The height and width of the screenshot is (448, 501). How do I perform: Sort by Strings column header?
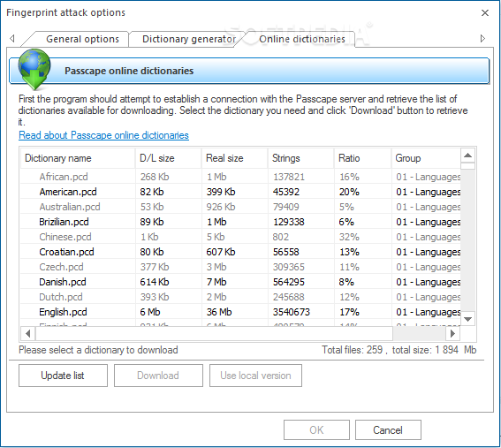pos(301,158)
